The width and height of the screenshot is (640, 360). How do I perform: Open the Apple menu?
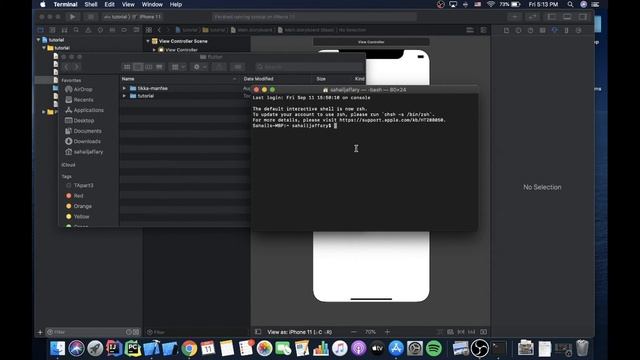[x=43, y=4]
